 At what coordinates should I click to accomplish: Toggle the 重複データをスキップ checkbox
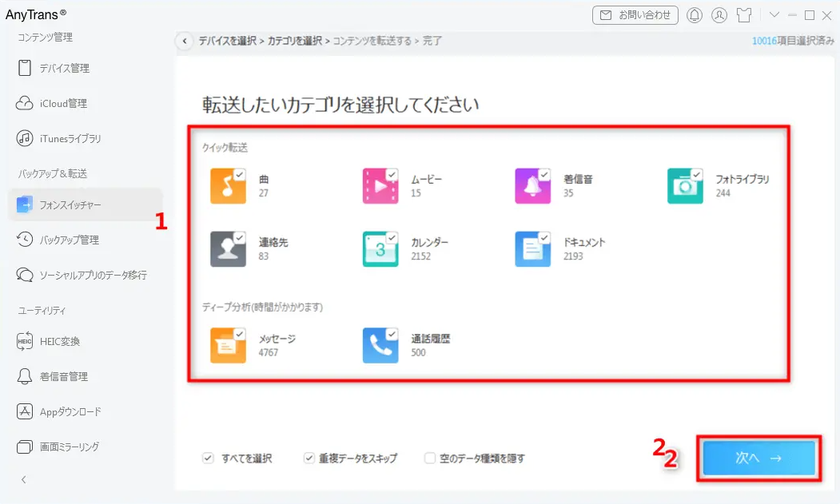pyautogui.click(x=309, y=458)
